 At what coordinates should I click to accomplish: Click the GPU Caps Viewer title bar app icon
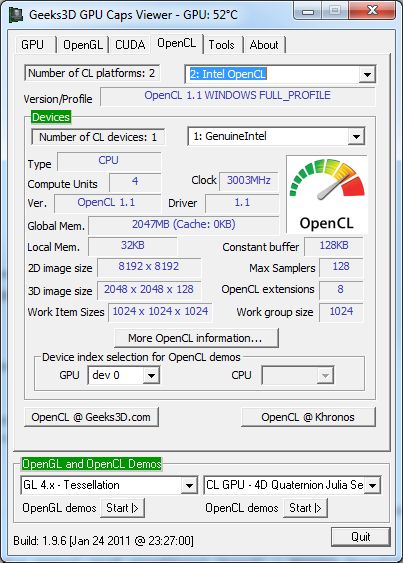pyautogui.click(x=17, y=15)
